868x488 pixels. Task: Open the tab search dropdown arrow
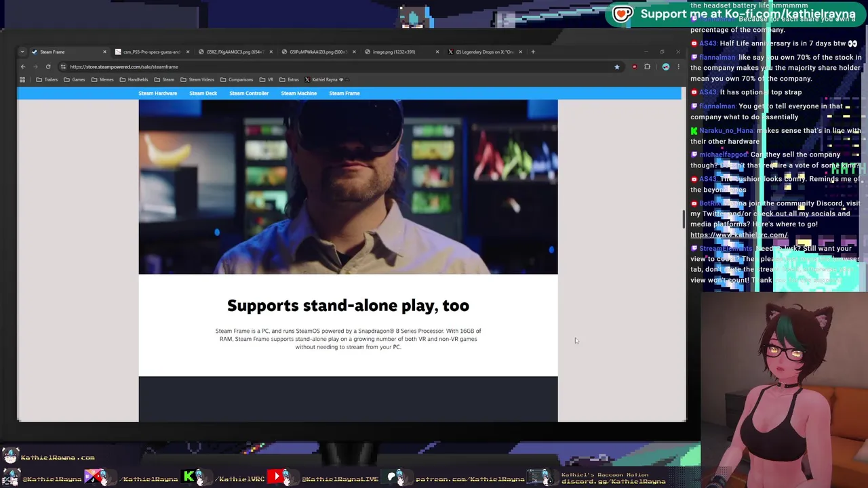pos(22,52)
